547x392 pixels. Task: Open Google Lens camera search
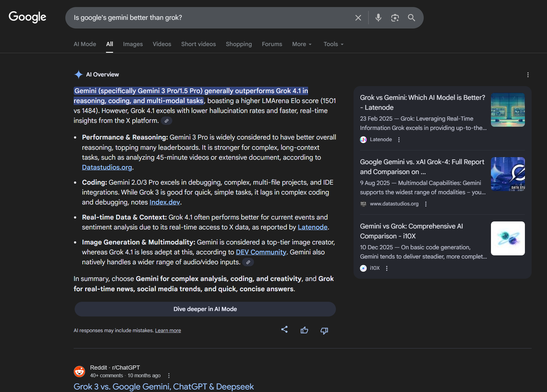coord(395,18)
